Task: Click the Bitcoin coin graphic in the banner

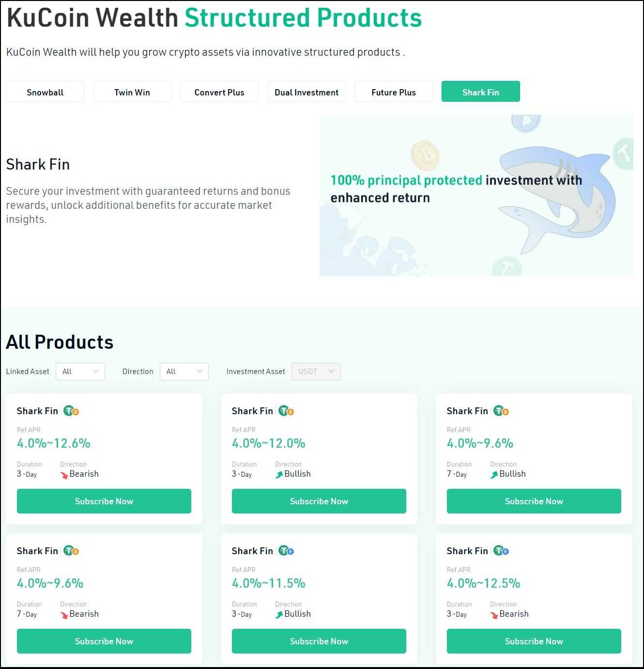Action: point(425,156)
